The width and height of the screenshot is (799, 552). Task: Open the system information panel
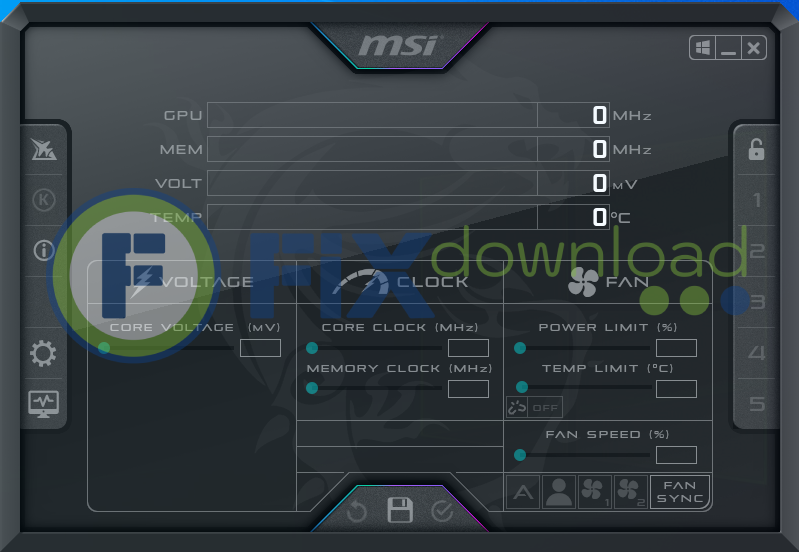[x=44, y=250]
